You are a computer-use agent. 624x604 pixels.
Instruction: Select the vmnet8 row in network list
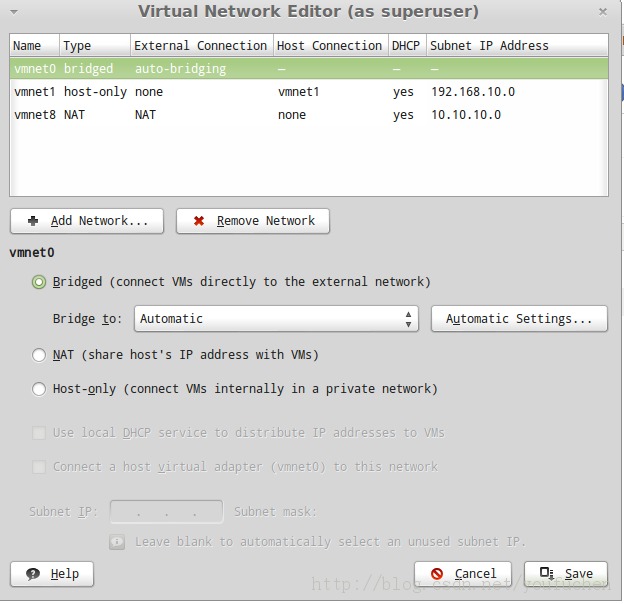309,115
